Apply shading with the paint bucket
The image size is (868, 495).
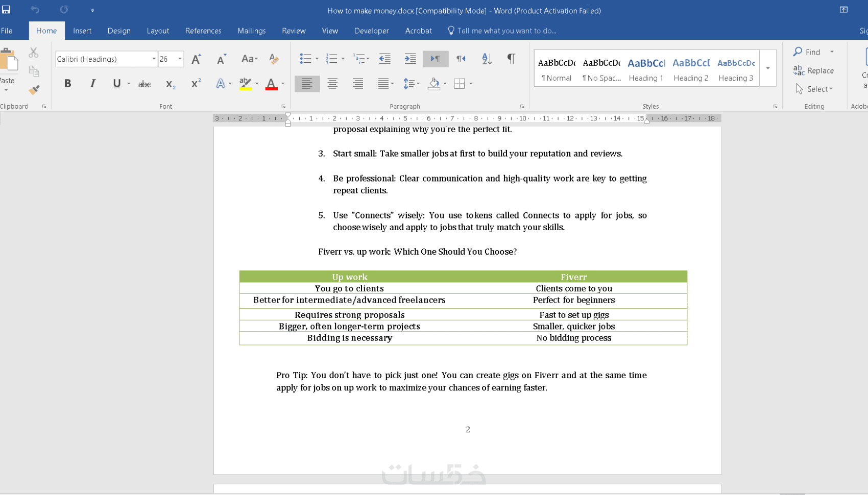[434, 84]
